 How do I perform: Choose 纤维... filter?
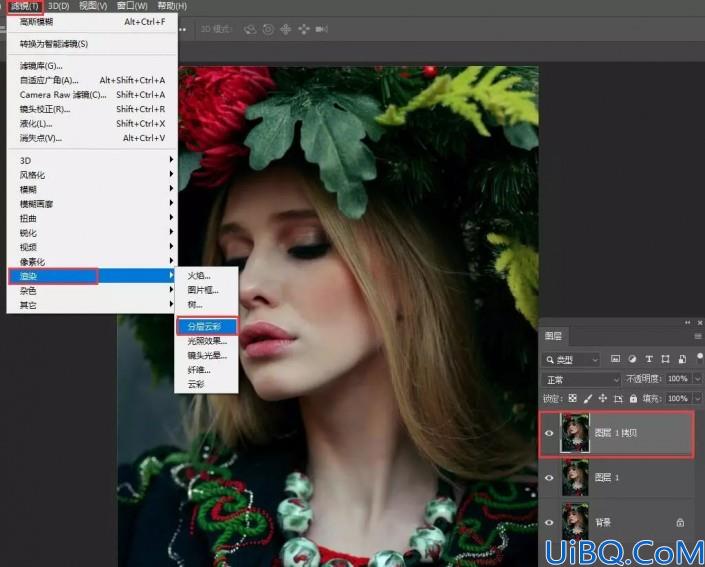[206, 370]
